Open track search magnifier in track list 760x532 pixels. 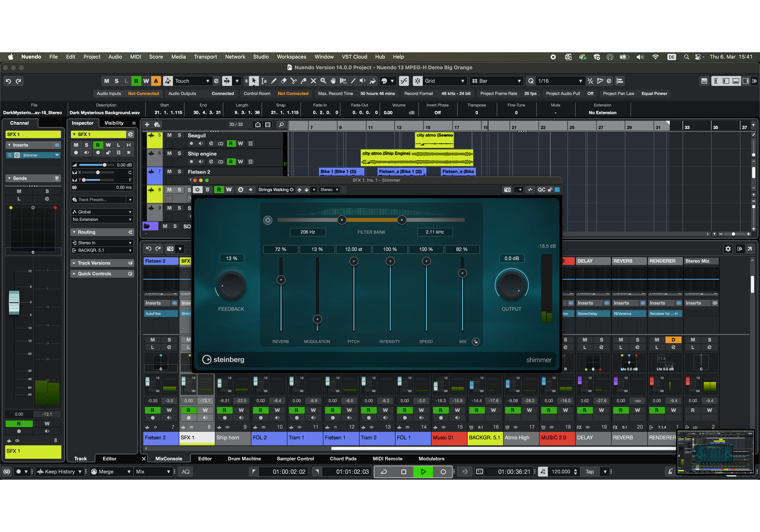click(x=281, y=124)
